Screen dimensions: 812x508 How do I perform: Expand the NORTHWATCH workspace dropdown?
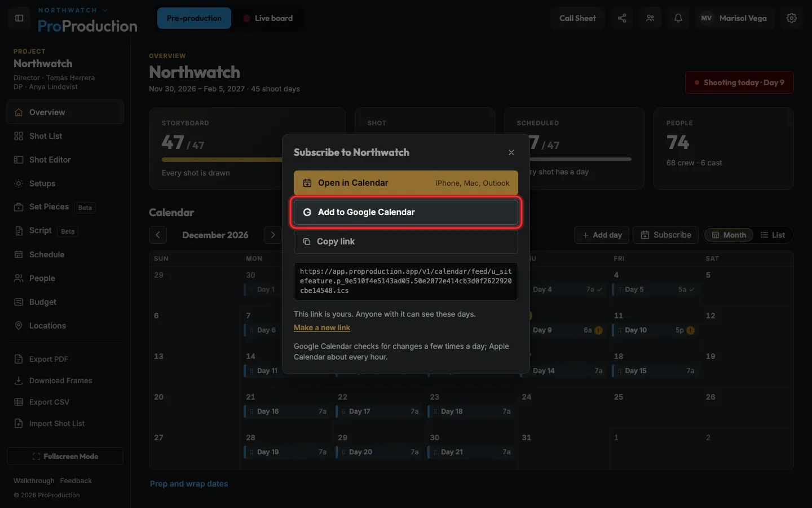(x=73, y=10)
